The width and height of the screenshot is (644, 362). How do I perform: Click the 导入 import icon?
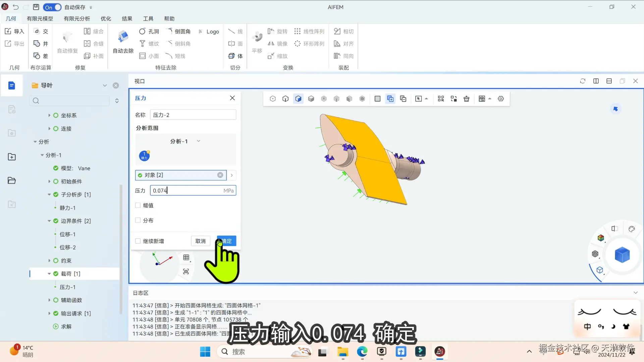pos(8,31)
